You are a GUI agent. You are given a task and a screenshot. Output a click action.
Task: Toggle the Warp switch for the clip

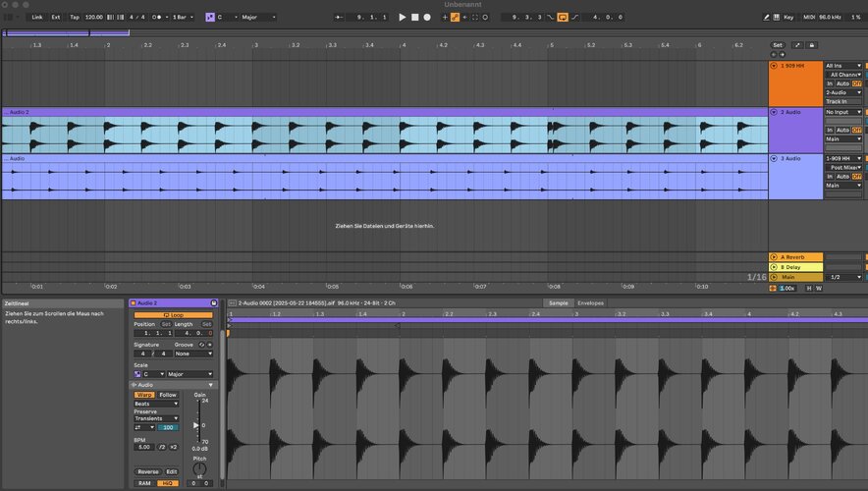pyautogui.click(x=144, y=395)
